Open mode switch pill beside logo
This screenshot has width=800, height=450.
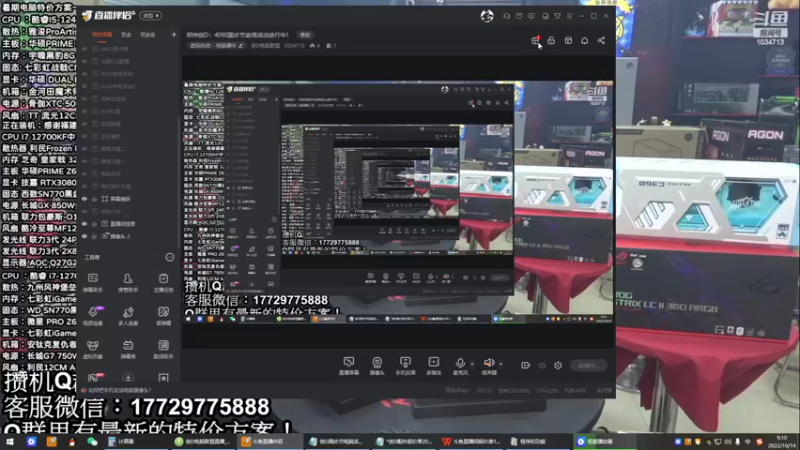[x=151, y=16]
